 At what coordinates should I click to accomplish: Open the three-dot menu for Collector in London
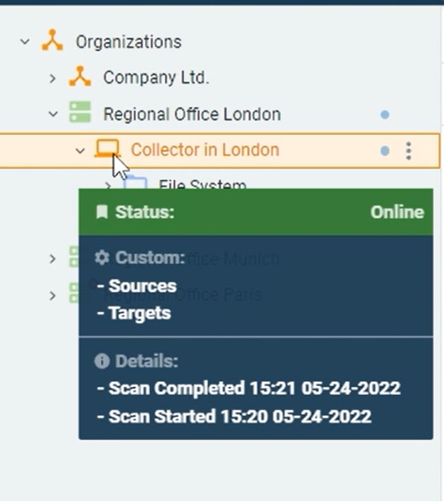tap(409, 150)
